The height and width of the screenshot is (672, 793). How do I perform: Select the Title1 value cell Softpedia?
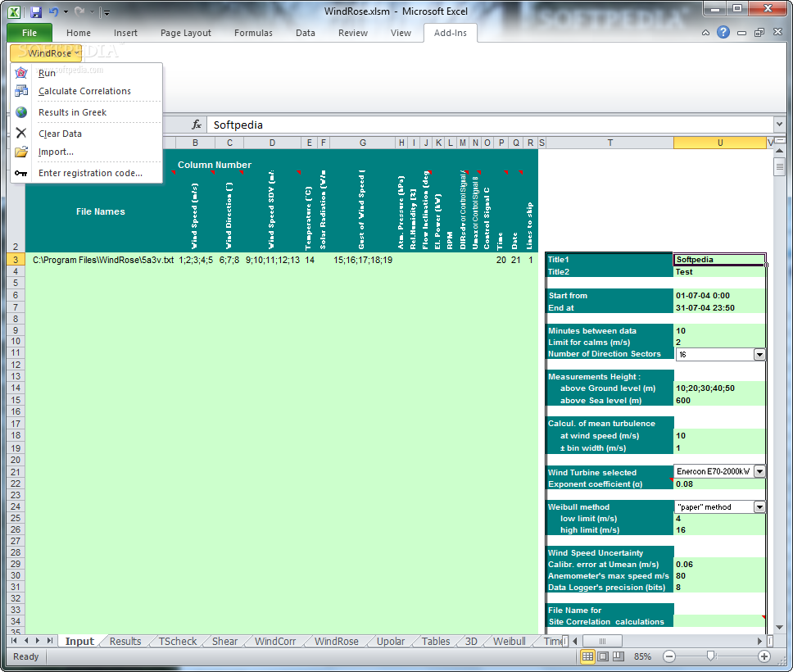pos(718,260)
